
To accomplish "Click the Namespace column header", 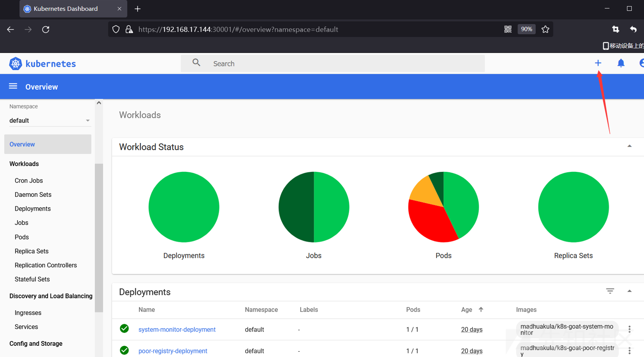I will (261, 310).
